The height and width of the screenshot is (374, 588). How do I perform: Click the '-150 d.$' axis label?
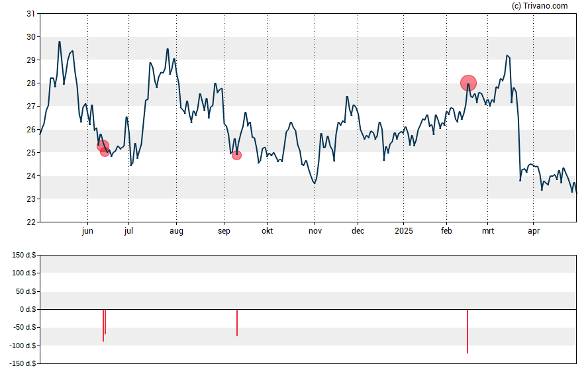(23, 363)
